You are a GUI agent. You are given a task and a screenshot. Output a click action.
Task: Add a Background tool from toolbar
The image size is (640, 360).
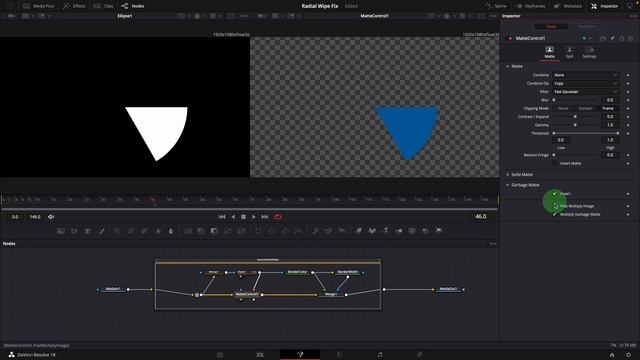61,231
